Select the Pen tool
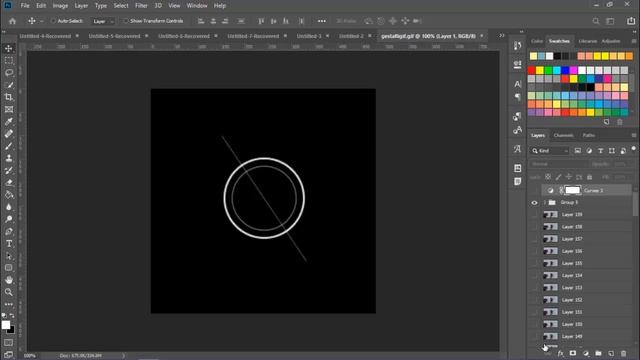This screenshot has height=360, width=640. coord(9,231)
